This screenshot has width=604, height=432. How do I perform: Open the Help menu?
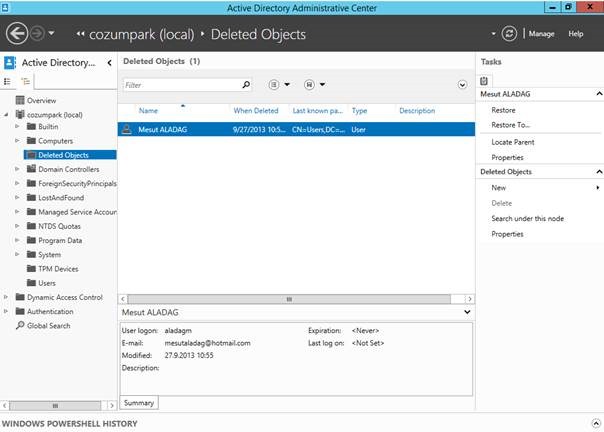[x=575, y=34]
